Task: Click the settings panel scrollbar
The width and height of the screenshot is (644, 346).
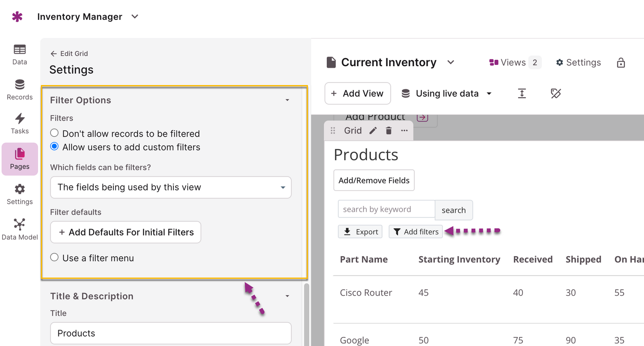Action: point(306,314)
